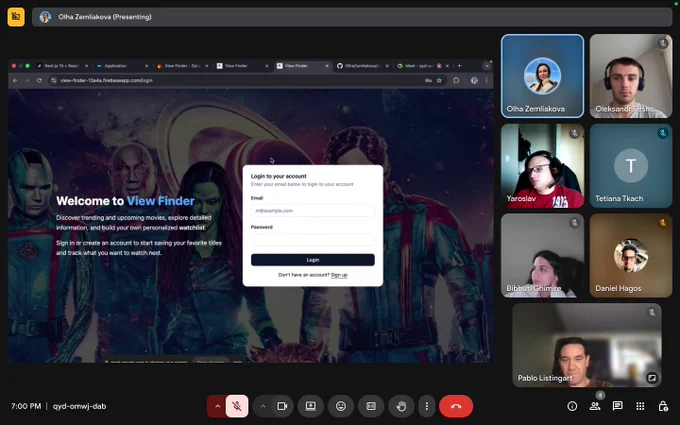Image resolution: width=680 pixels, height=425 pixels.
Task: Click muted mic icon on Bibhuti Ghimire's tile
Action: point(574,223)
